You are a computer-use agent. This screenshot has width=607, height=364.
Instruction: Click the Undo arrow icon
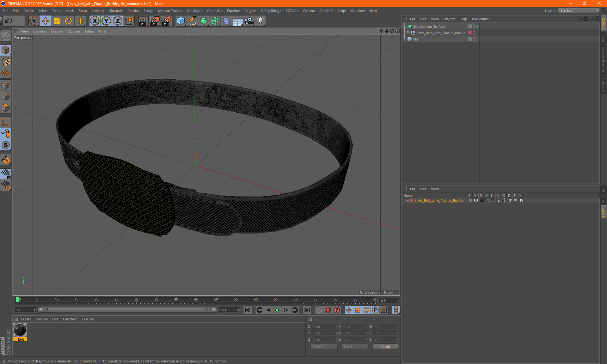pyautogui.click(x=9, y=21)
